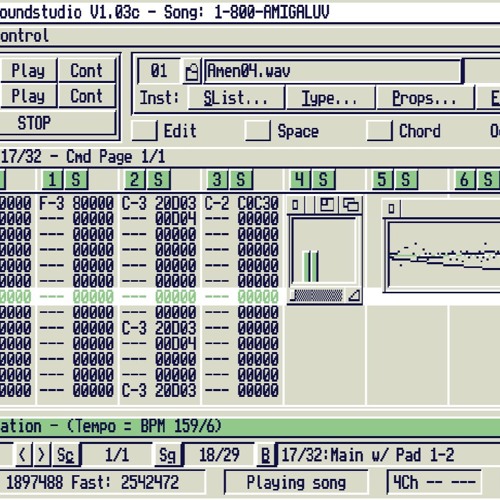This screenshot has height=500, width=500.
Task: Click the Amen04.wav instrument name field
Action: point(333,71)
